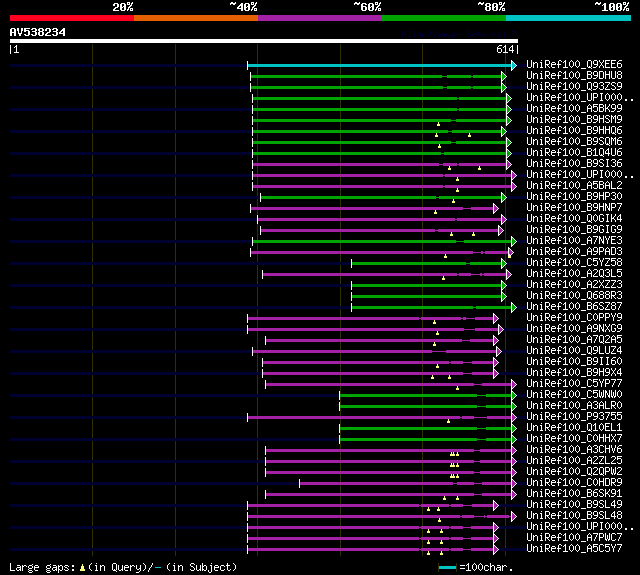Screen dimensions: 640x575
Task: Click the green arrowhead ending the B9DHU8 bar
Action: 504,76
